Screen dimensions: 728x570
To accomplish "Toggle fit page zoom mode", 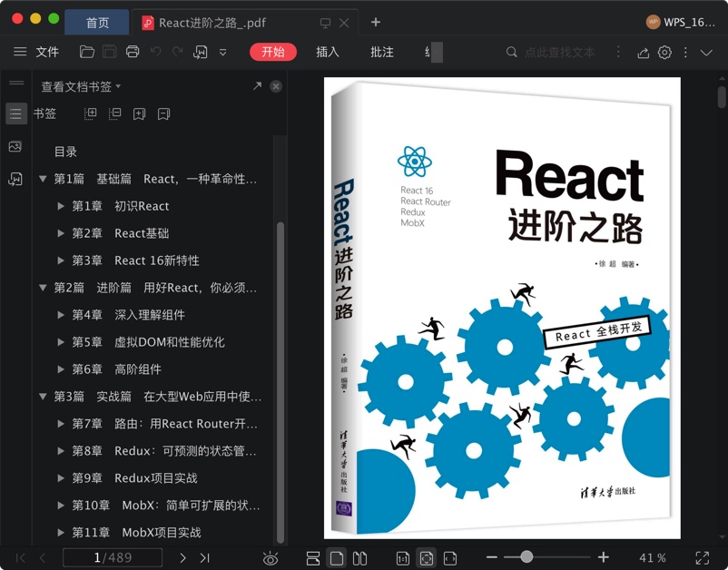I will point(427,558).
